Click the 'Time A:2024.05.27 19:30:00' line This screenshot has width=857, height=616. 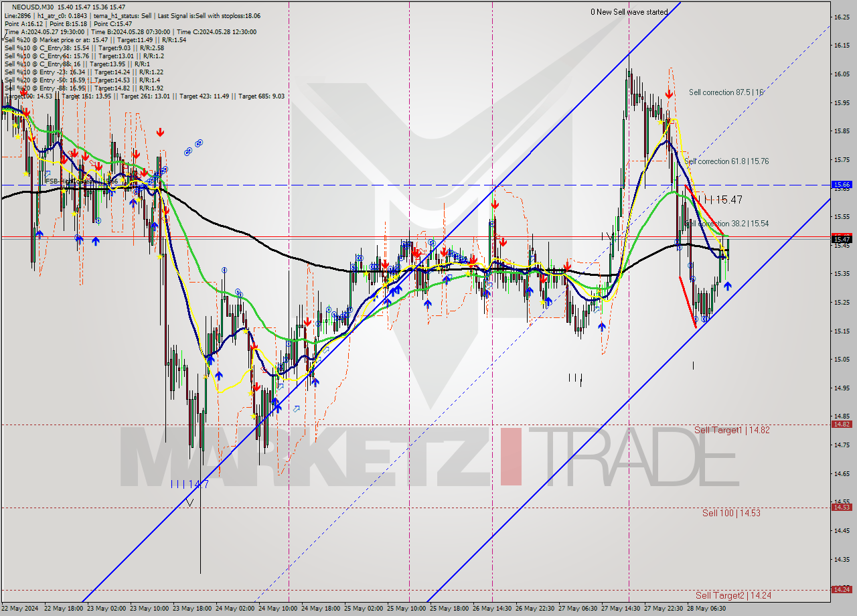130,31
